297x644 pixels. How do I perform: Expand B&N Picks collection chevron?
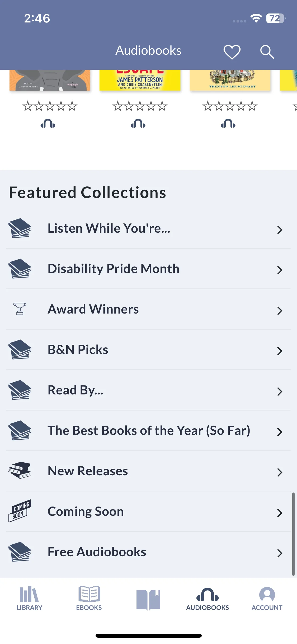point(280,351)
